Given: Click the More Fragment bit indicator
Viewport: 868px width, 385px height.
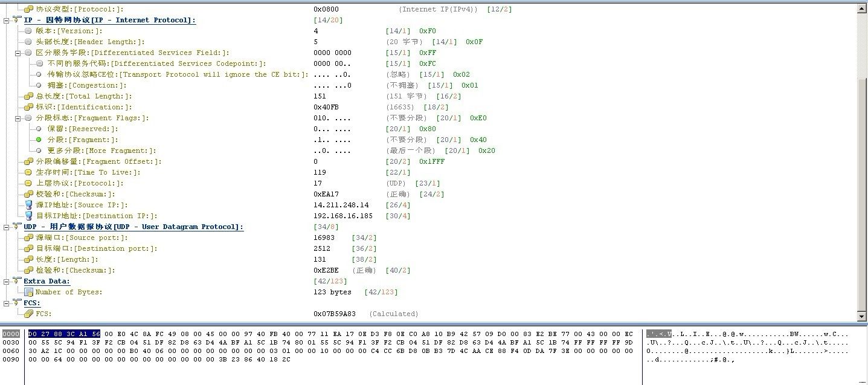Looking at the screenshot, I should (x=39, y=150).
